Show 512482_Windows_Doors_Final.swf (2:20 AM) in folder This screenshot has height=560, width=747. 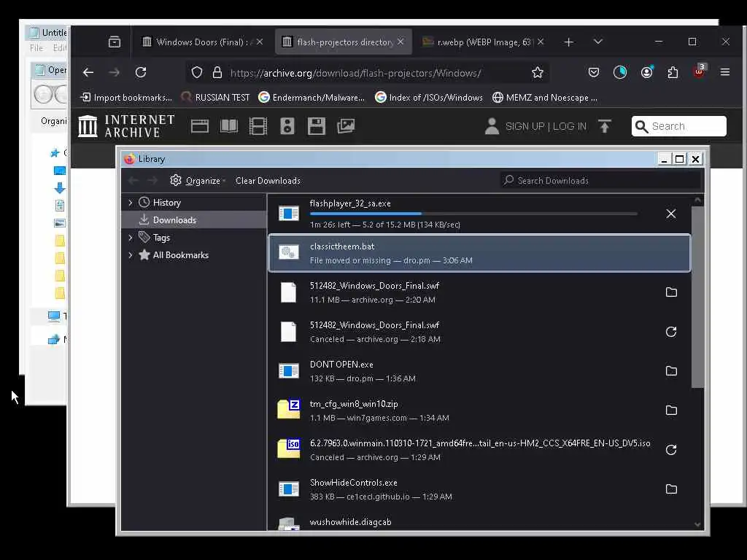pyautogui.click(x=671, y=292)
